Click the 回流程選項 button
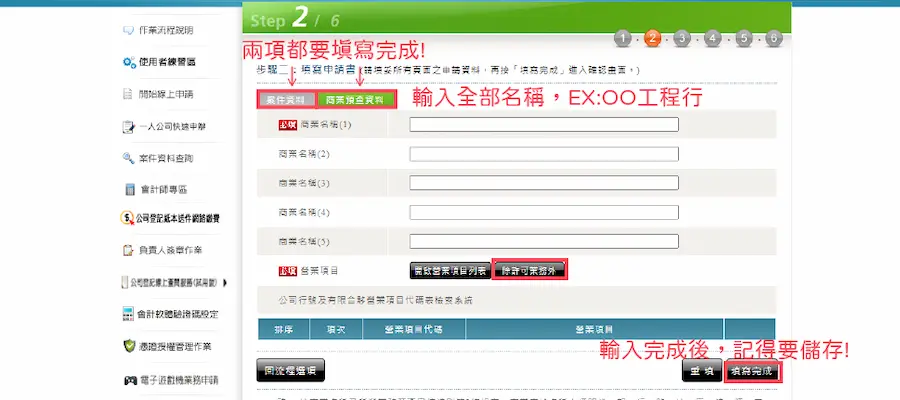This screenshot has height=400, width=900. pos(290,369)
